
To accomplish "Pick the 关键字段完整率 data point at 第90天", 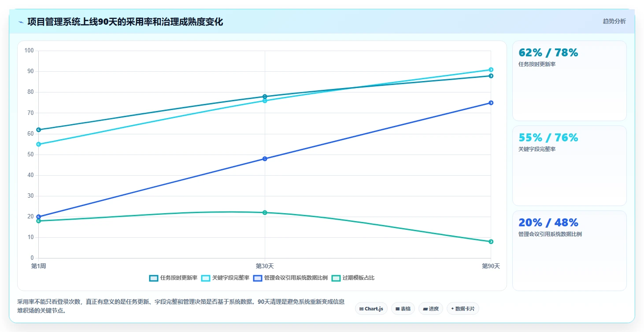I will point(491,70).
